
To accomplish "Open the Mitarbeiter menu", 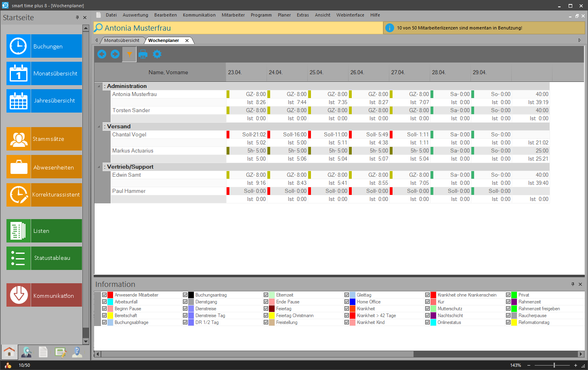I will pos(233,15).
